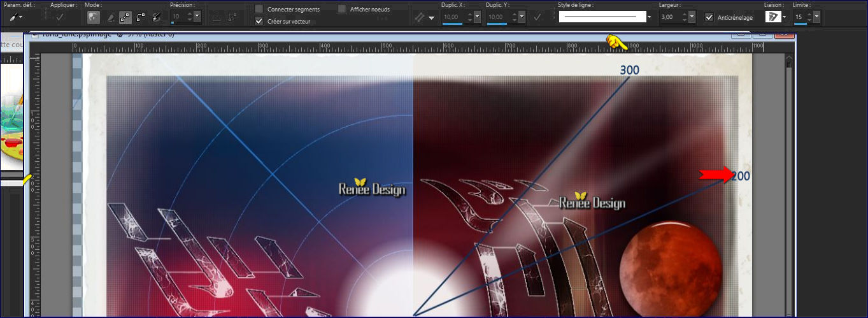The image size is (868, 318).
Task: Click the horizontal ruler of the image window
Action: click(x=417, y=47)
